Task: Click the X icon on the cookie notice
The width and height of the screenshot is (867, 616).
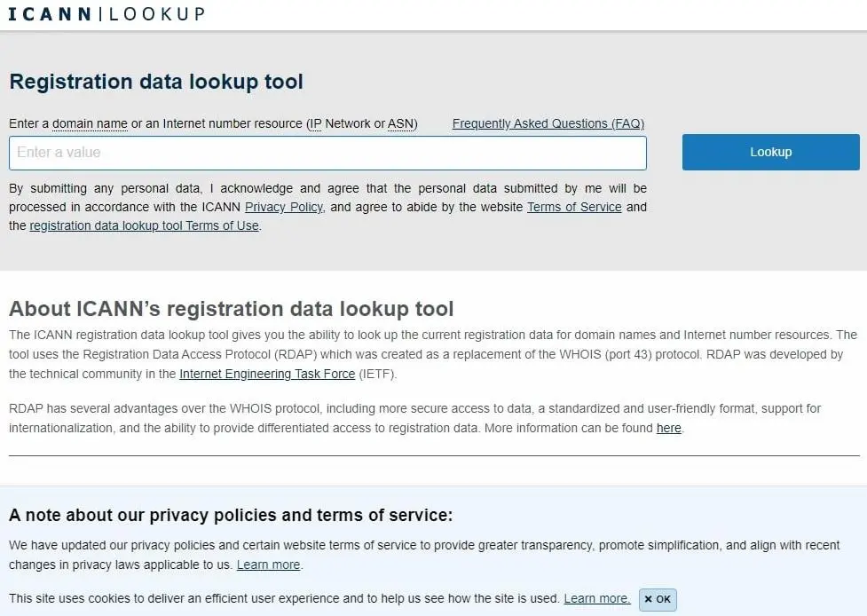Action: (x=648, y=599)
